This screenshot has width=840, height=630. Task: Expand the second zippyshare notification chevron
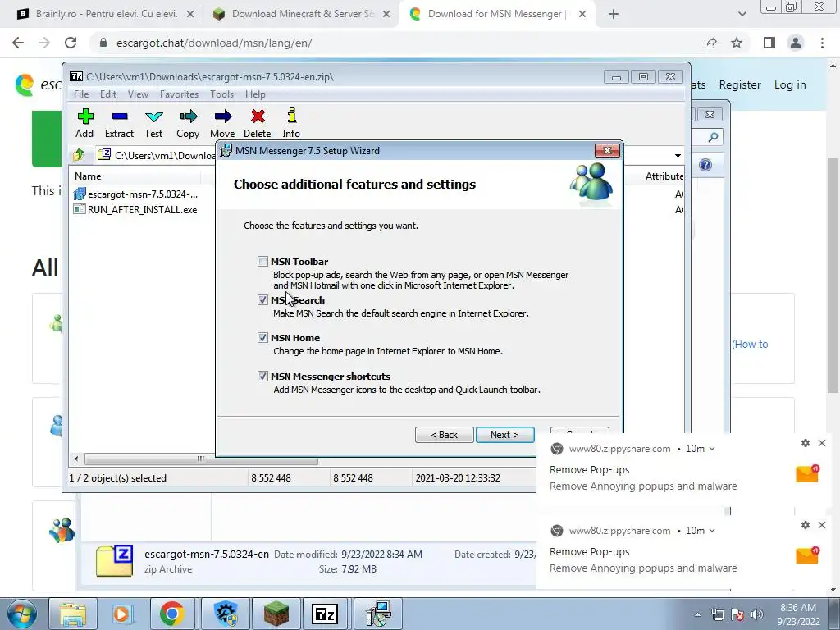point(712,531)
